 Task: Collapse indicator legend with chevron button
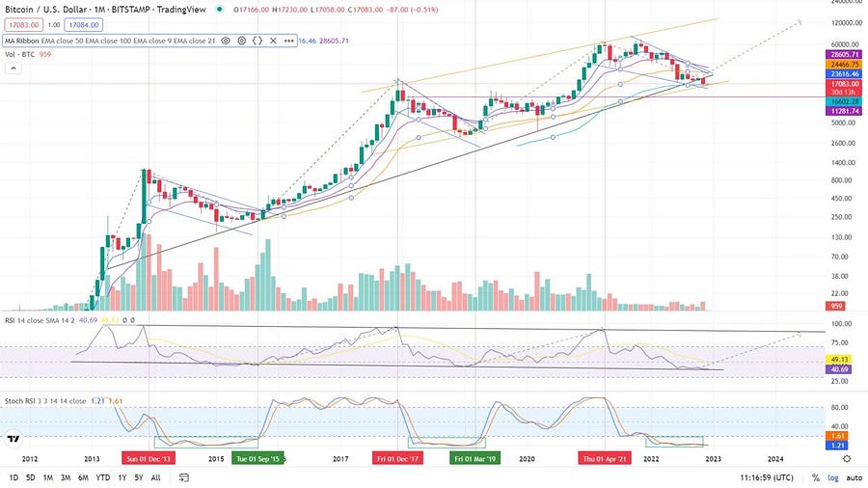(13, 68)
